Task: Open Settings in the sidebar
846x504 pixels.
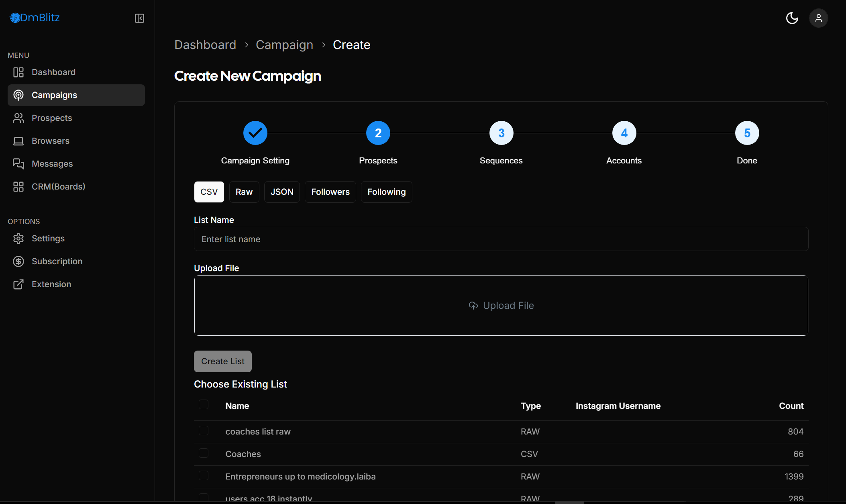Action: 76,239
